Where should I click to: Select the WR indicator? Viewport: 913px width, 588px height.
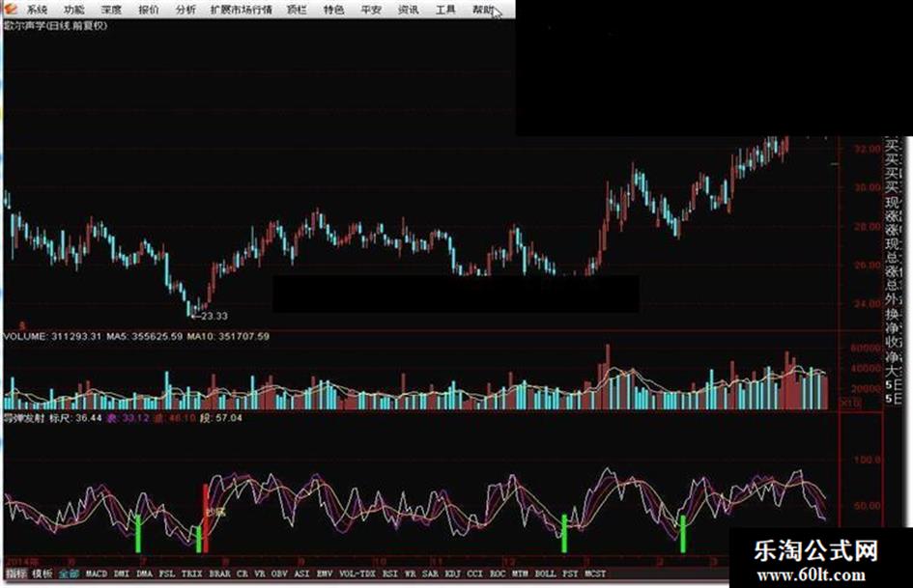pos(411,574)
